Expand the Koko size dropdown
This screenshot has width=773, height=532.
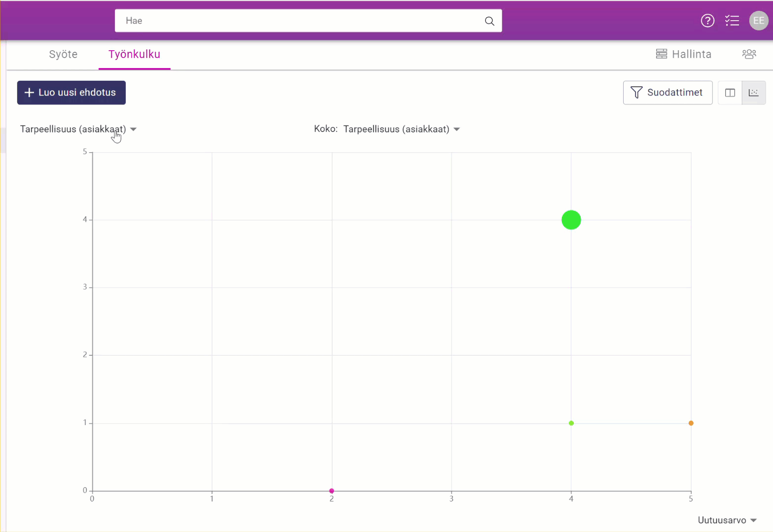pyautogui.click(x=401, y=129)
